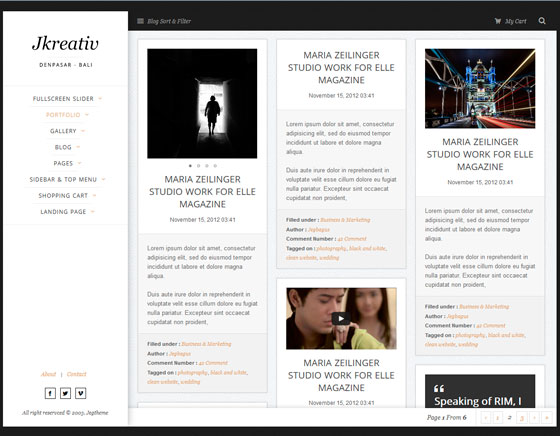Click wedding tag in silhouette photo card

point(190,382)
